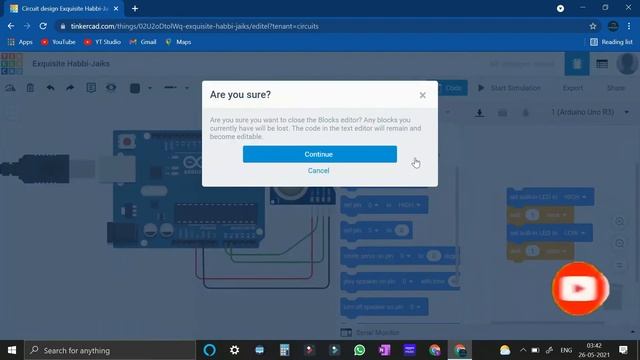Viewport: 640px width, 360px height.
Task: Open the YT Studio bookmark
Action: pyautogui.click(x=102, y=42)
